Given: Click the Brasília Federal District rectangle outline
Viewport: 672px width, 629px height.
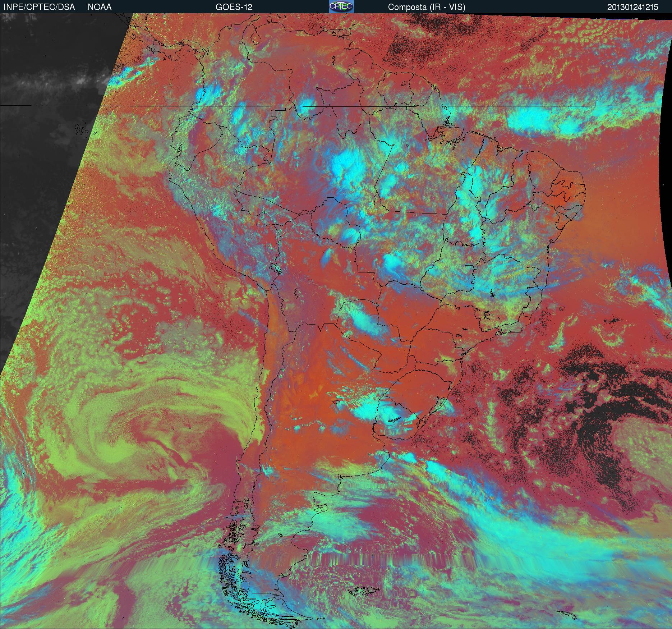Looking at the screenshot, I should click(469, 267).
